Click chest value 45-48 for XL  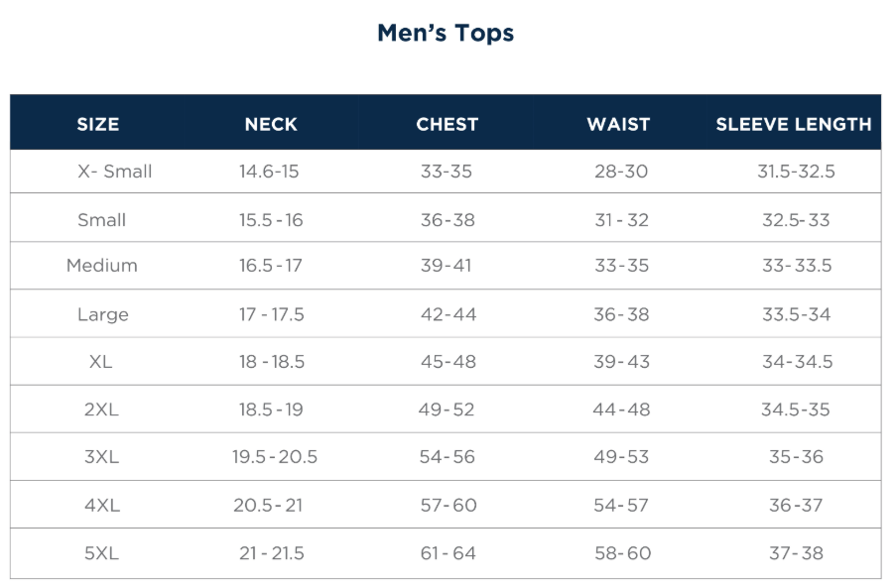[x=447, y=362]
